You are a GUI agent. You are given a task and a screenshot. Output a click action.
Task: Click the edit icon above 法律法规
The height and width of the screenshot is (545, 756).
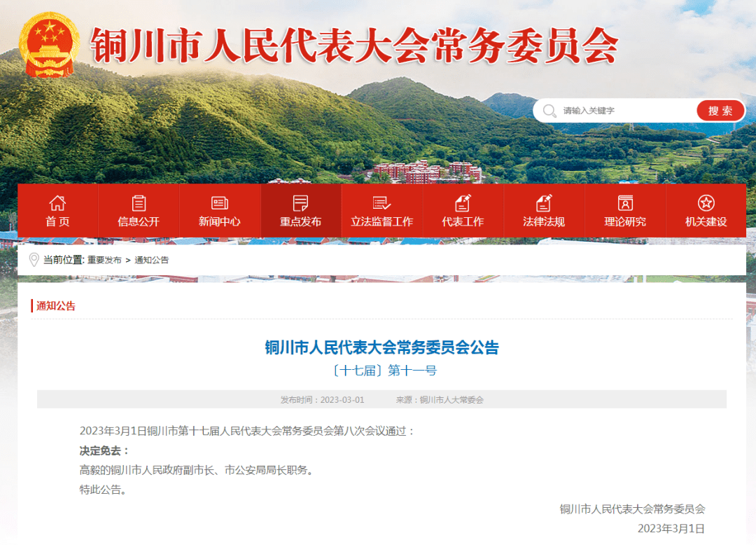coord(544,203)
